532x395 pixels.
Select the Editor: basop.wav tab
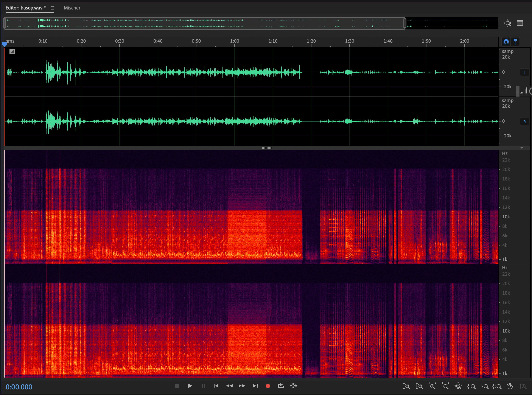(25, 8)
